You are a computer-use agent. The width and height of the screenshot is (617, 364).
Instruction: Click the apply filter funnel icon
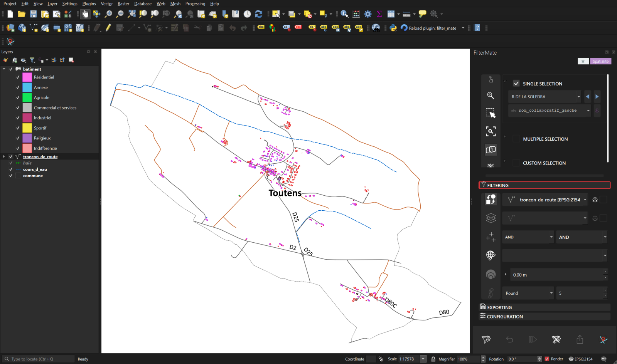pyautogui.click(x=486, y=339)
